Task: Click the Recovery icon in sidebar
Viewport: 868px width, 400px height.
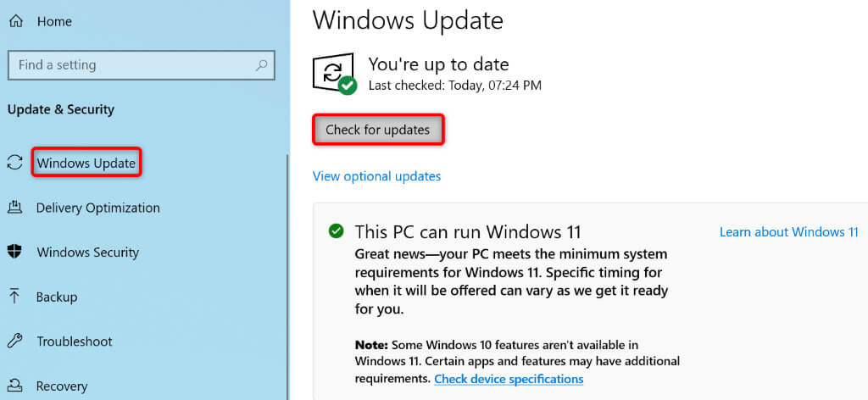Action: point(14,386)
